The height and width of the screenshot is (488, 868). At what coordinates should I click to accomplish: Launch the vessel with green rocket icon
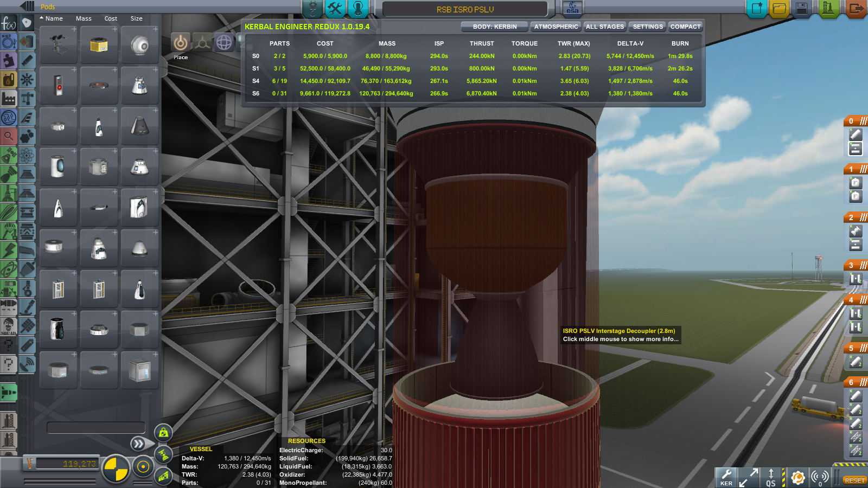click(x=828, y=8)
